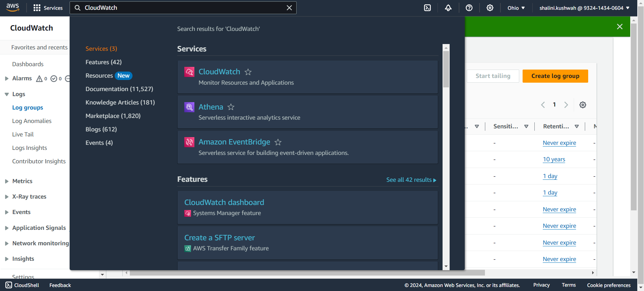The width and height of the screenshot is (644, 291).
Task: Open the CloudWatch service result
Action: tap(219, 72)
